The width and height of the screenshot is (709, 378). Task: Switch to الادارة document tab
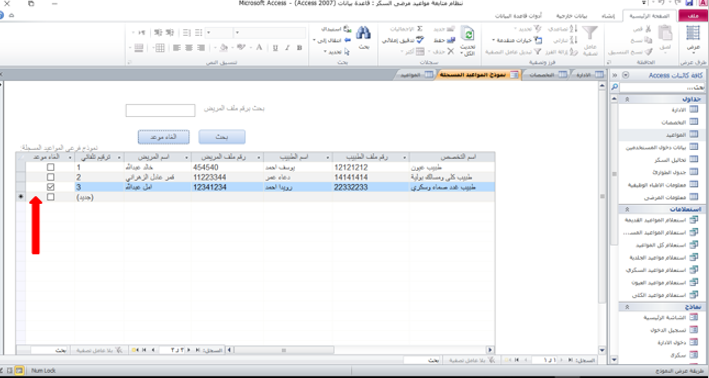(589, 75)
